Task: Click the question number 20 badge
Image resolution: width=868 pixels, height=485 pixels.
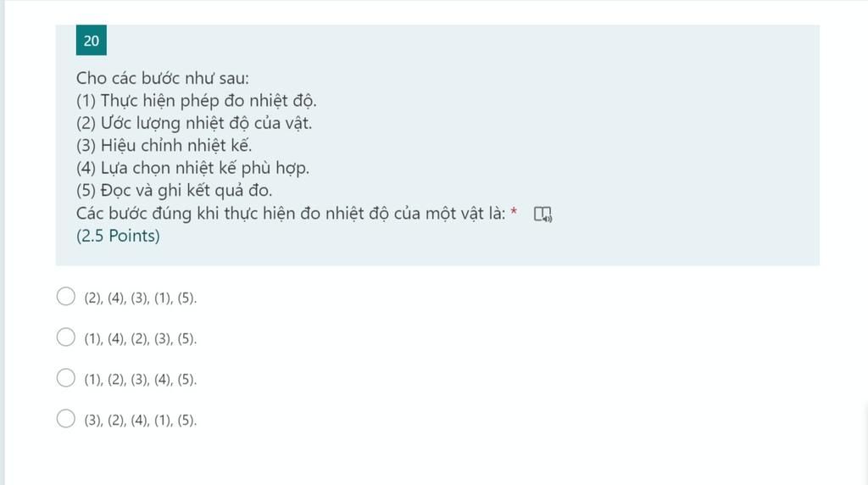Action: (92, 41)
